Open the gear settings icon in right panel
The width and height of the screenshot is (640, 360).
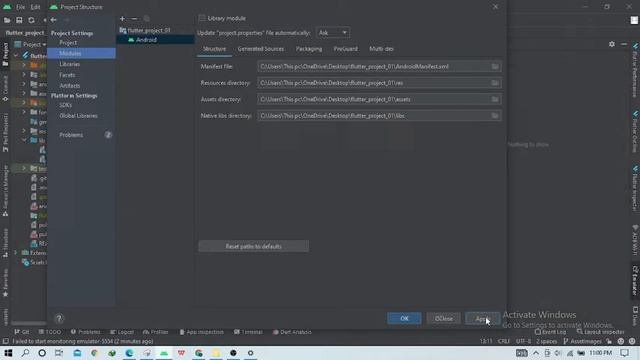click(611, 44)
